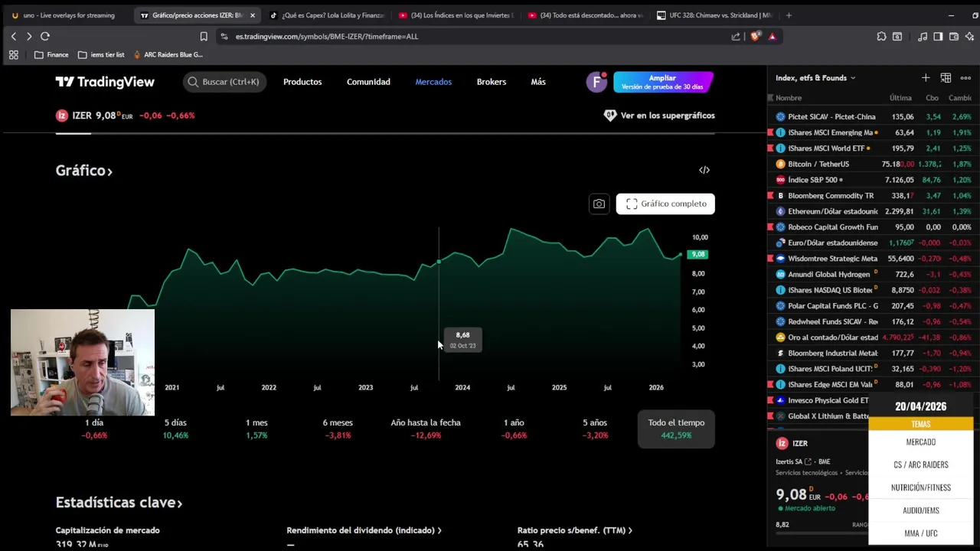Open Brave music playlist icon
This screenshot has width=980, height=551.
point(923,36)
